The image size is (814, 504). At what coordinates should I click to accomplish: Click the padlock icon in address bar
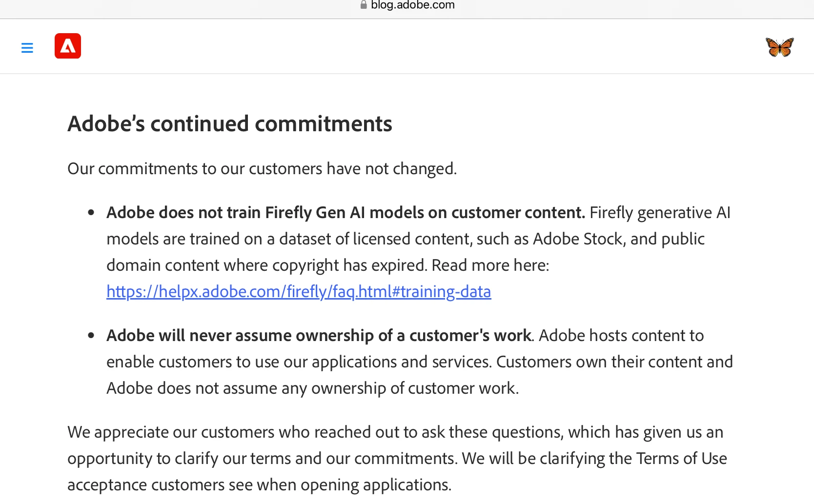coord(364,5)
